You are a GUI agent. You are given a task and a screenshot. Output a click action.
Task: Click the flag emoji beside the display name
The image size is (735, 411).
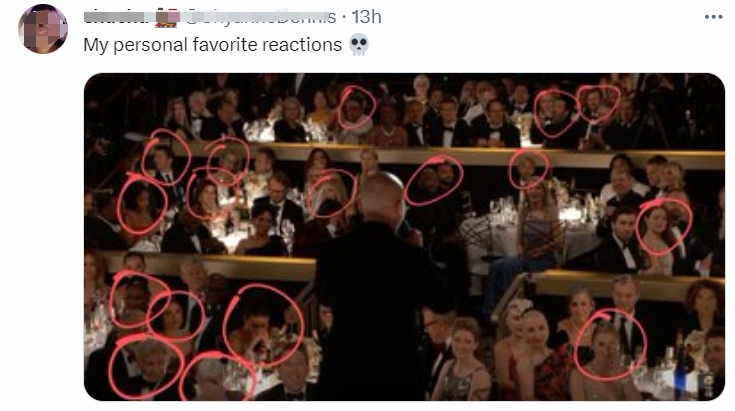tap(167, 17)
